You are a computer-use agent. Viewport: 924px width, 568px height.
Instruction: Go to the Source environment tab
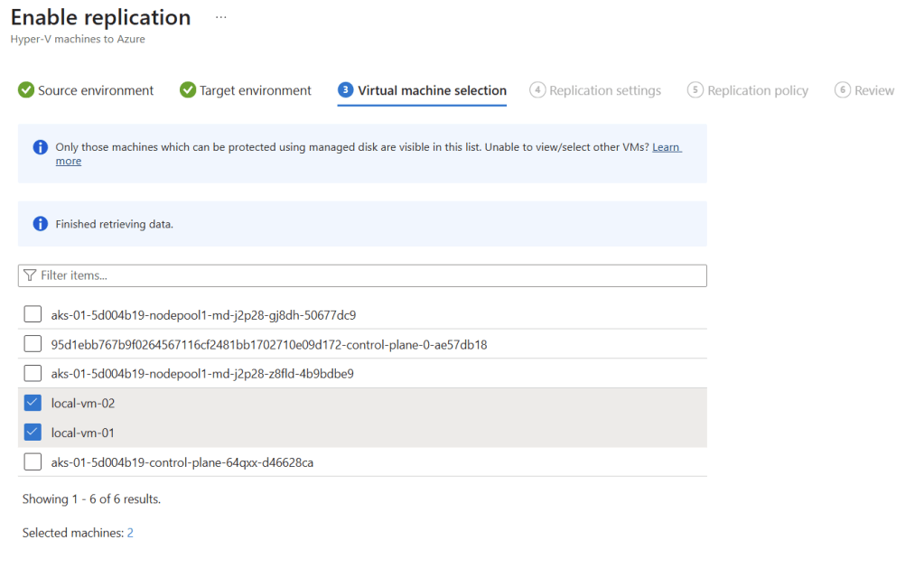coord(96,90)
